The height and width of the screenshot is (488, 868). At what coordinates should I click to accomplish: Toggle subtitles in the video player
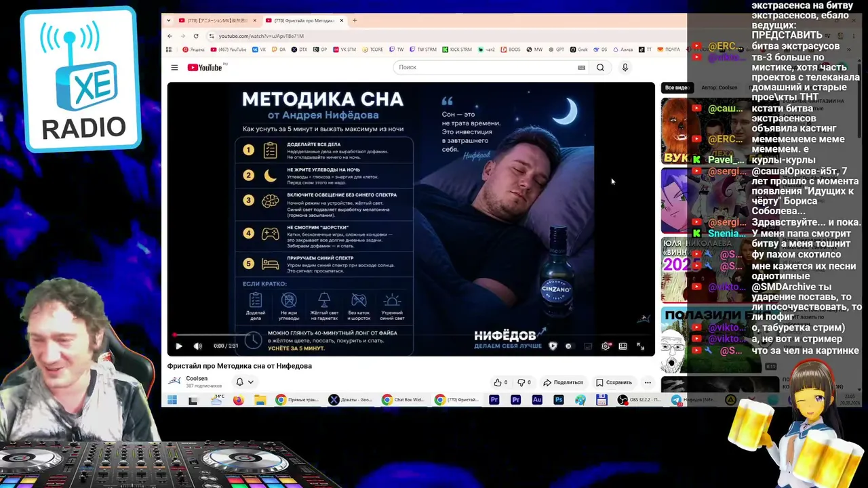(588, 346)
